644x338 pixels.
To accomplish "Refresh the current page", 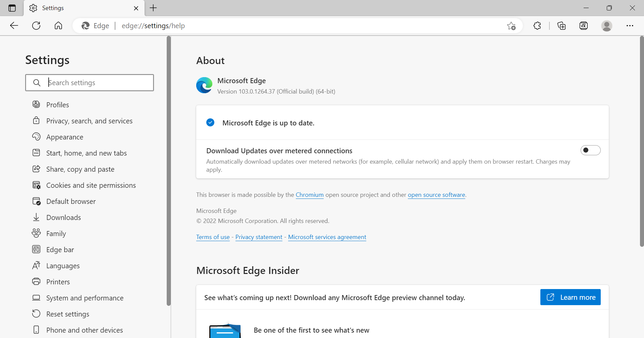I will (36, 25).
